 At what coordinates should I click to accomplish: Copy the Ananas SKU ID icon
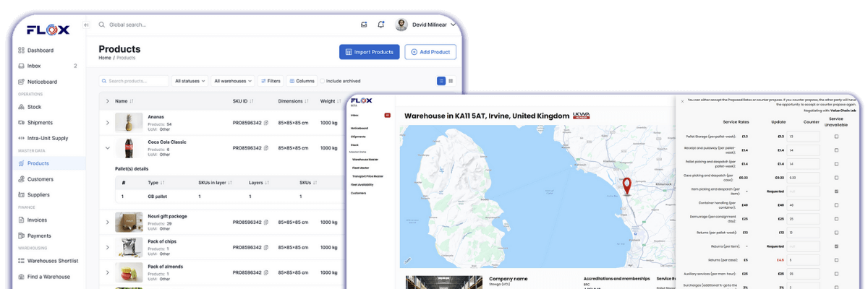pyautogui.click(x=266, y=123)
